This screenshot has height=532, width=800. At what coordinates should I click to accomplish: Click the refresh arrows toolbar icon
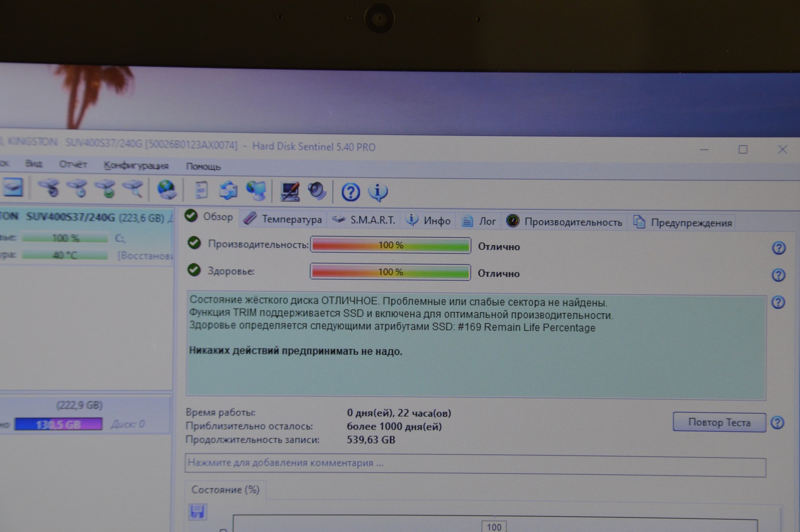228,190
